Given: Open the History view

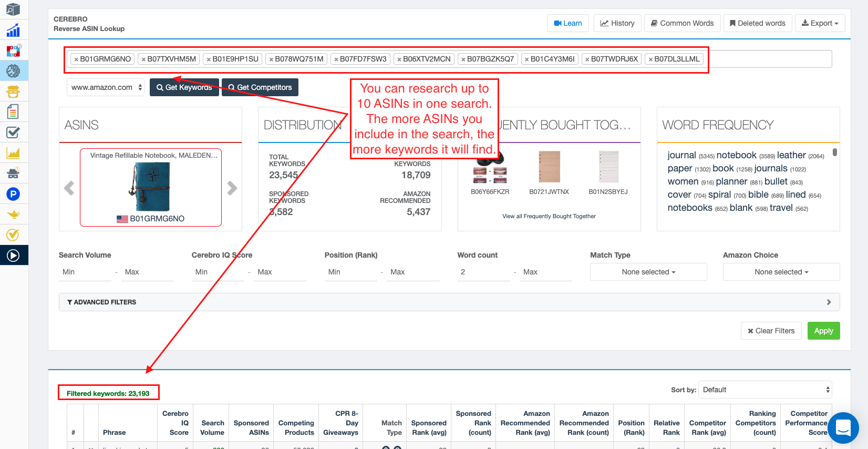Looking at the screenshot, I should click(x=617, y=23).
